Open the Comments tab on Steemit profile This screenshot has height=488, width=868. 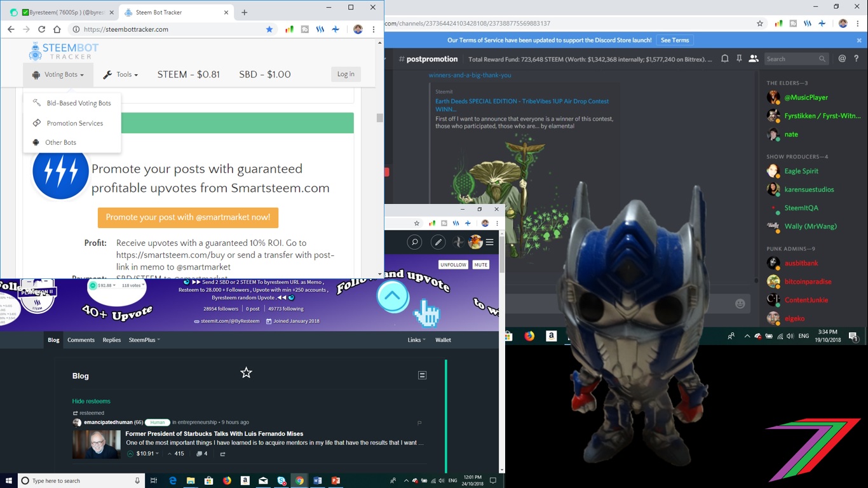click(81, 340)
